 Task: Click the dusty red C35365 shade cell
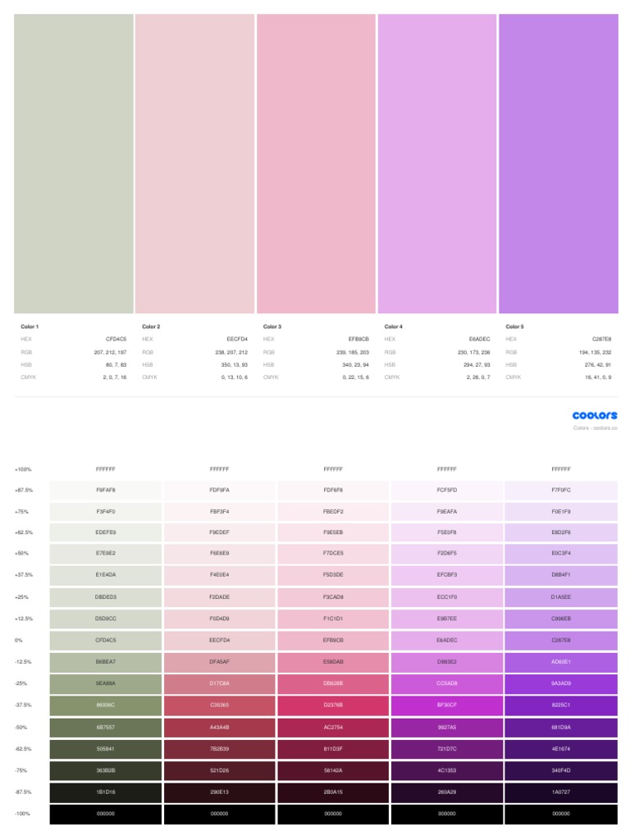point(219,705)
